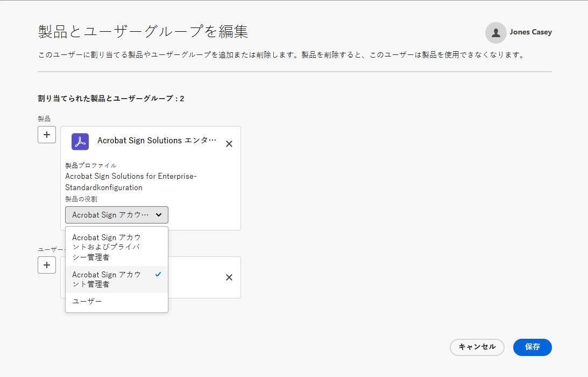
Task: Click the Jones Casey avatar icon
Action: [x=495, y=32]
